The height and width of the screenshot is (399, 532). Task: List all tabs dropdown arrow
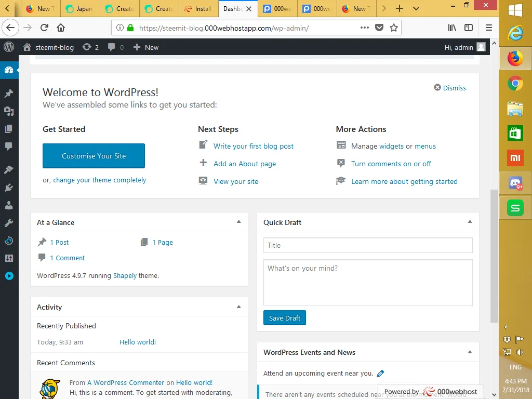pyautogui.click(x=416, y=8)
